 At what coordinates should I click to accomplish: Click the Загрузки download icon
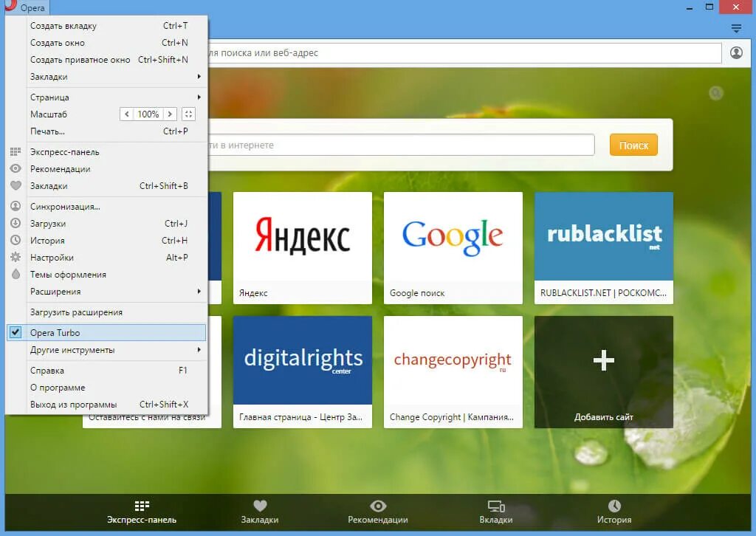16,223
